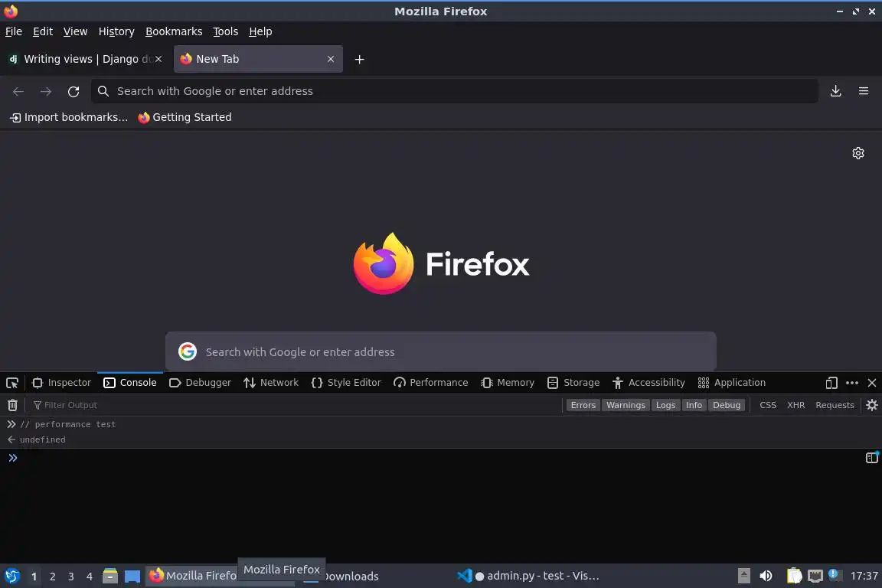Click Import bookmarks toolbar button
The width and height of the screenshot is (882, 588).
pyautogui.click(x=69, y=117)
